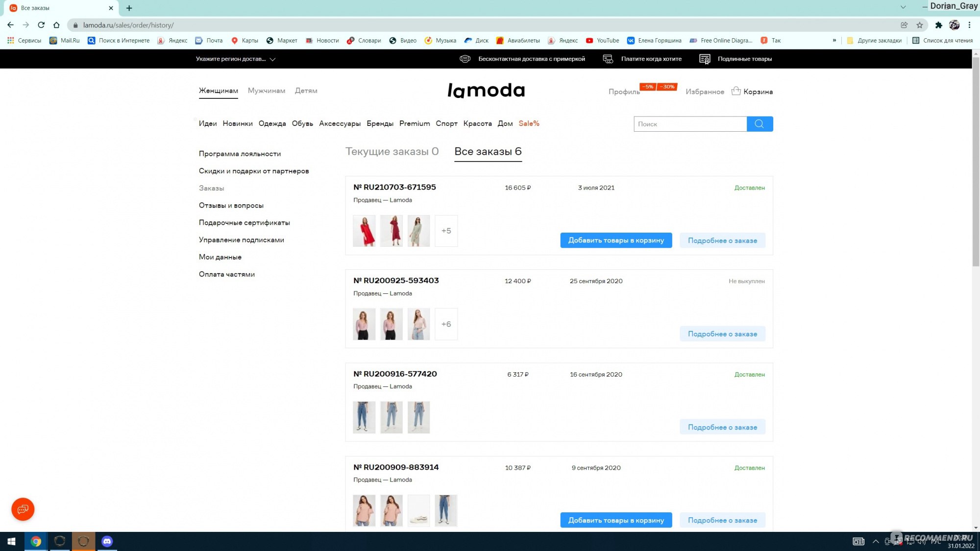Open the white sneakers thumbnail in last order
Image resolution: width=980 pixels, height=551 pixels.
(418, 511)
